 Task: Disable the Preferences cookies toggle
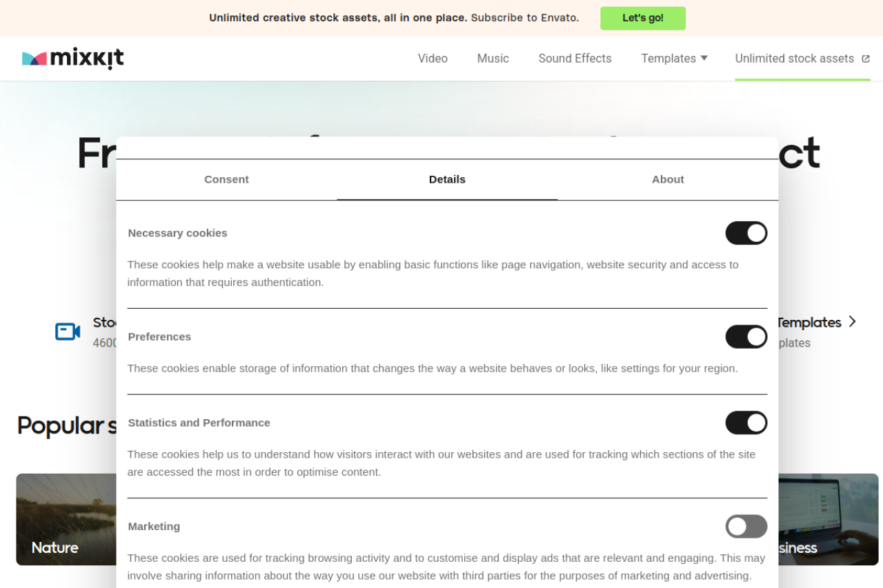coord(746,337)
